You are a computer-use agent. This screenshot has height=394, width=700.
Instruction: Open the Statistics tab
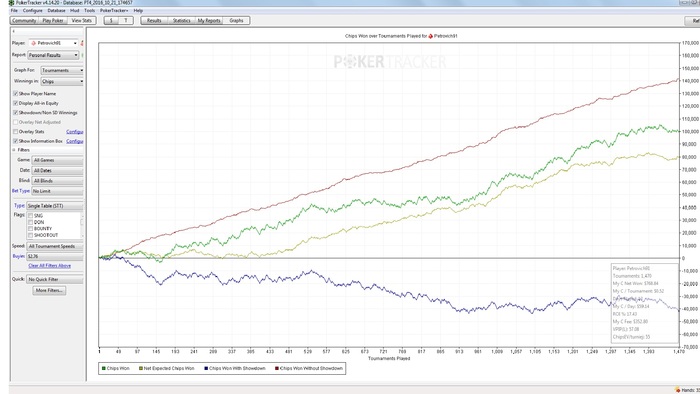(182, 21)
